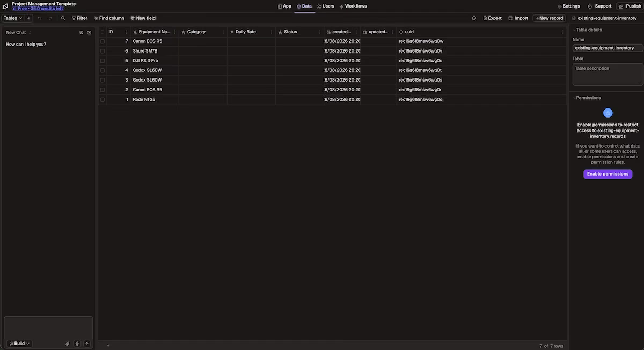Open the Status column options dots
Image resolution: width=644 pixels, height=350 pixels.
320,32
